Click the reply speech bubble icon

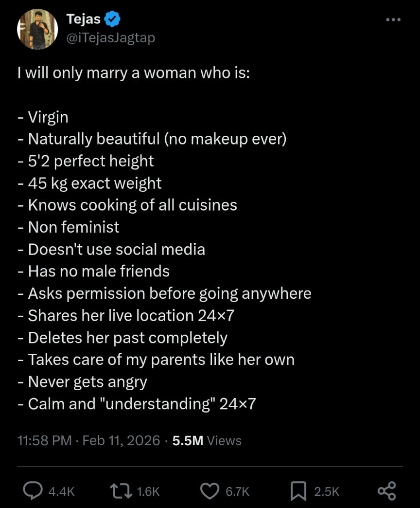tap(33, 491)
